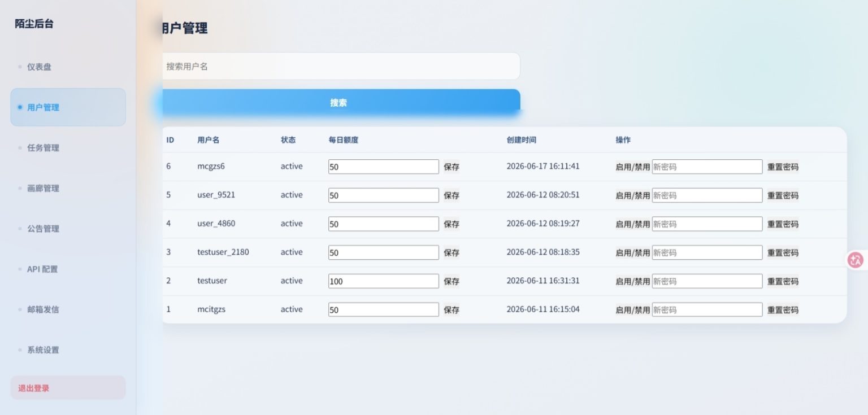868x415 pixels.
Task: Click new password field for mcgzs6
Action: [x=708, y=167]
